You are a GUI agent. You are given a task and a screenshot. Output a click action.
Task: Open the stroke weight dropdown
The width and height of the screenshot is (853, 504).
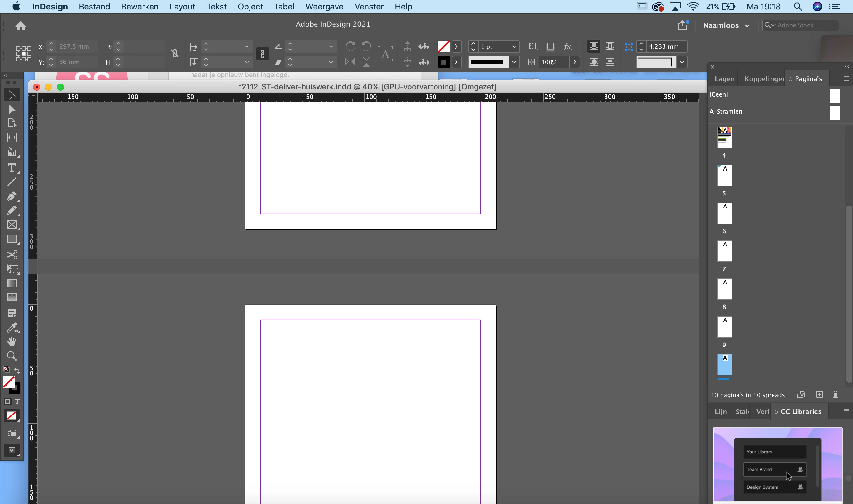pos(514,46)
